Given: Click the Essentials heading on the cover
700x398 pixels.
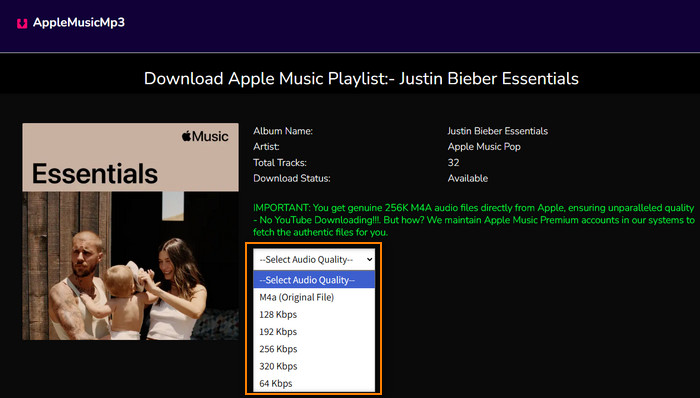Looking at the screenshot, I should point(95,174).
